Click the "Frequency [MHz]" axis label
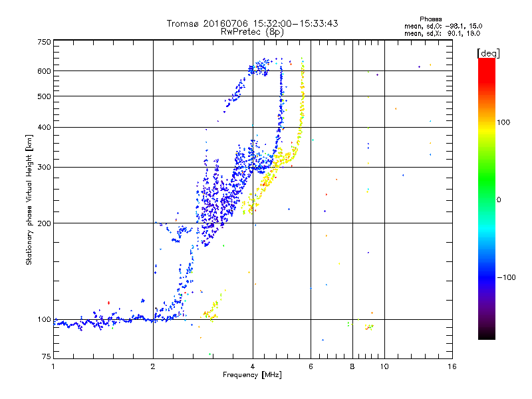Viewport: 532px width, 399px height. (252, 375)
